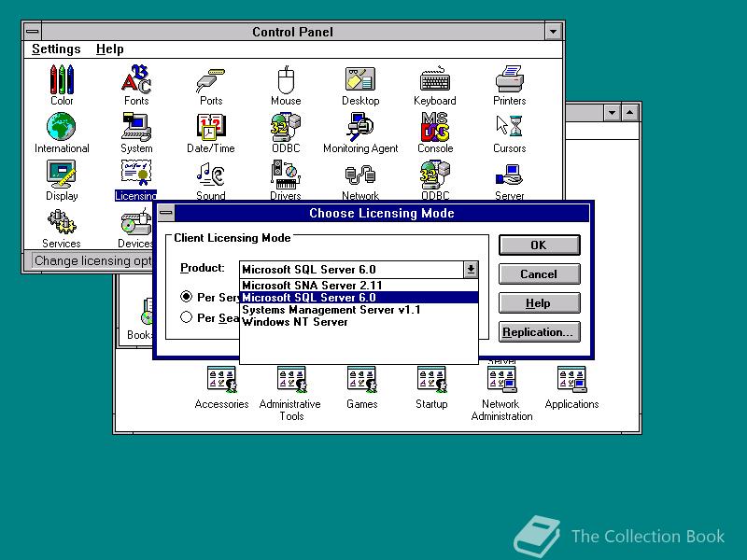Image resolution: width=747 pixels, height=560 pixels.
Task: Click OK in Choose Licensing Mode
Action: click(x=540, y=245)
